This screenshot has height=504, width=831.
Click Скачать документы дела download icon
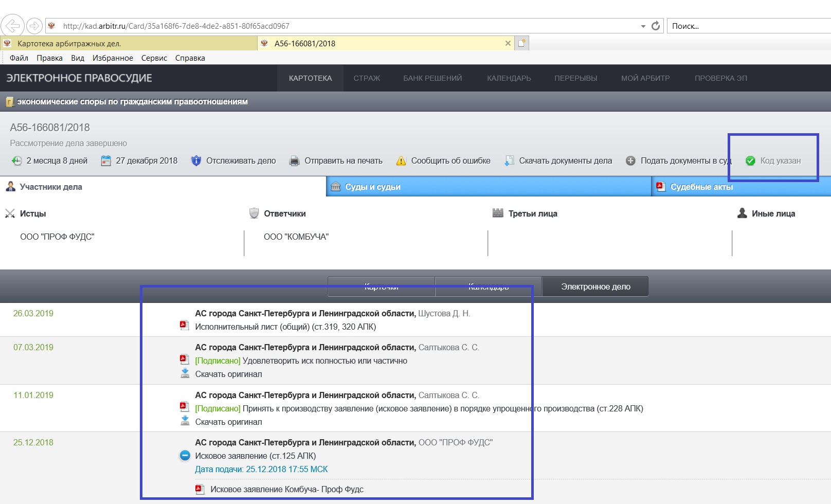(x=509, y=160)
